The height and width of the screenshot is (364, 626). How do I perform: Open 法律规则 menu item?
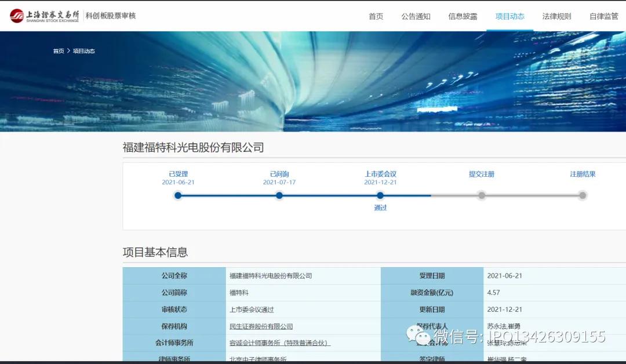[556, 16]
